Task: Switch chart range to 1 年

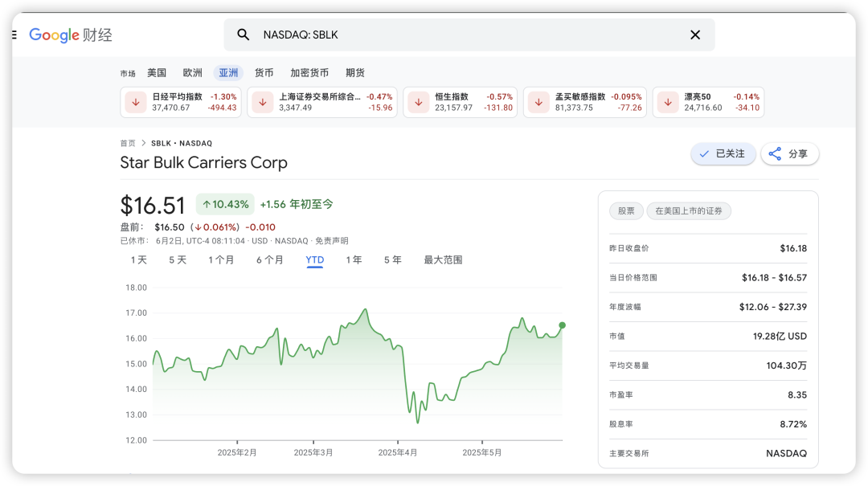Action: [x=354, y=260]
